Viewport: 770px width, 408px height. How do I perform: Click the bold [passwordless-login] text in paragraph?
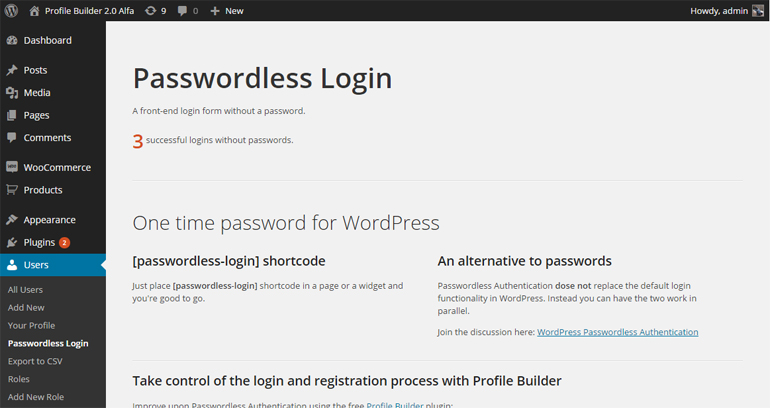tap(215, 286)
